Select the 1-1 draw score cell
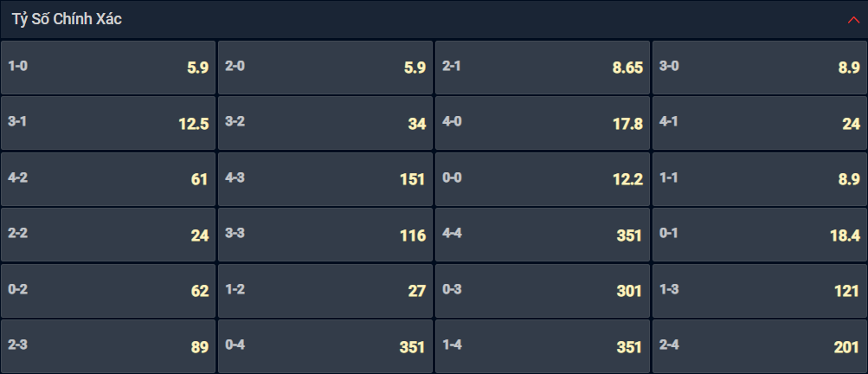The image size is (868, 374). (x=760, y=179)
